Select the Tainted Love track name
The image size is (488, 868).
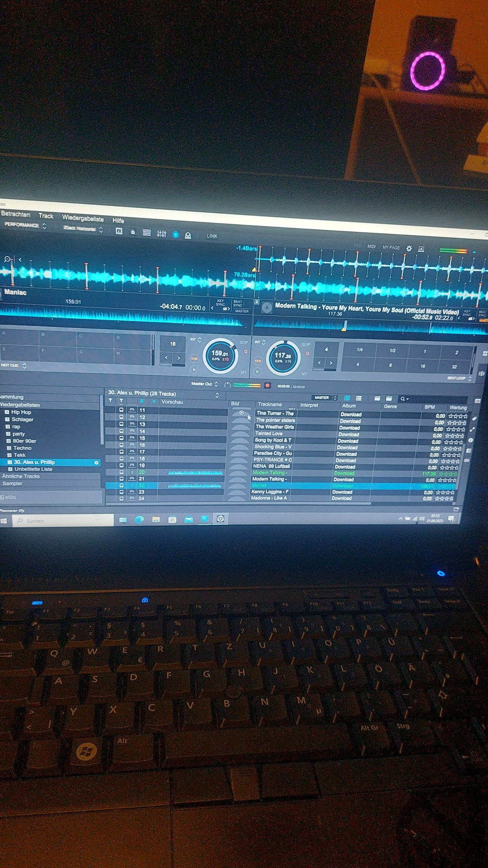pyautogui.click(x=269, y=434)
